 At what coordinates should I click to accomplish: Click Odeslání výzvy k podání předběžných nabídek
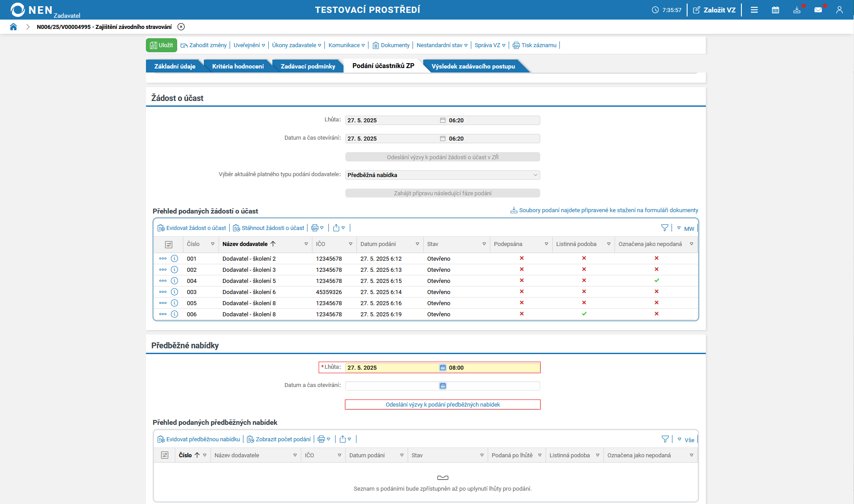pos(442,404)
